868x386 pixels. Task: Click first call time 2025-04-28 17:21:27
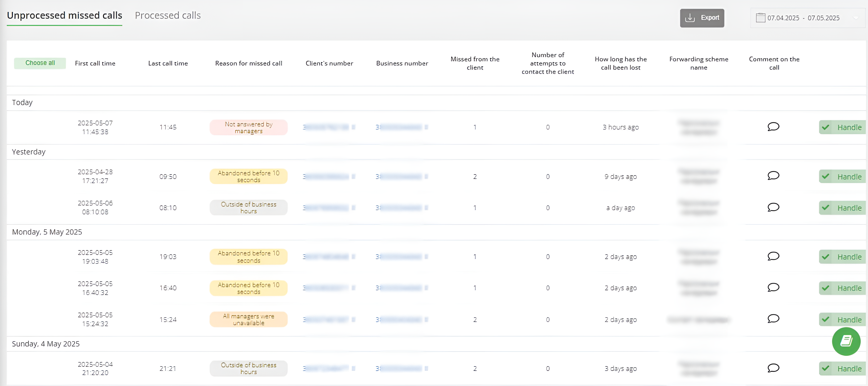pyautogui.click(x=95, y=176)
